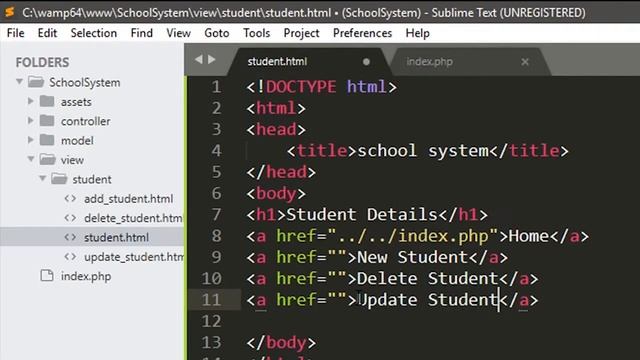Go to previous tab with left arrow
Image resolution: width=640 pixels, height=360 pixels.
[199, 60]
